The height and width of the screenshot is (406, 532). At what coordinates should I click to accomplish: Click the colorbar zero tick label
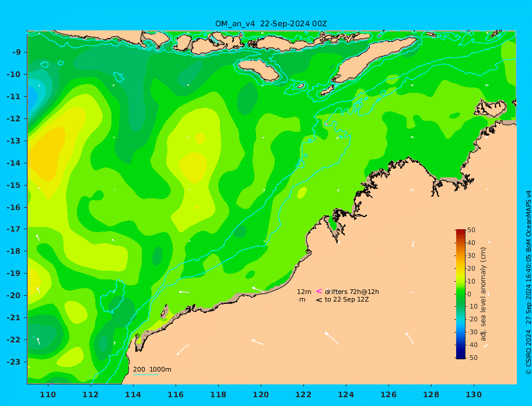[x=469, y=294]
